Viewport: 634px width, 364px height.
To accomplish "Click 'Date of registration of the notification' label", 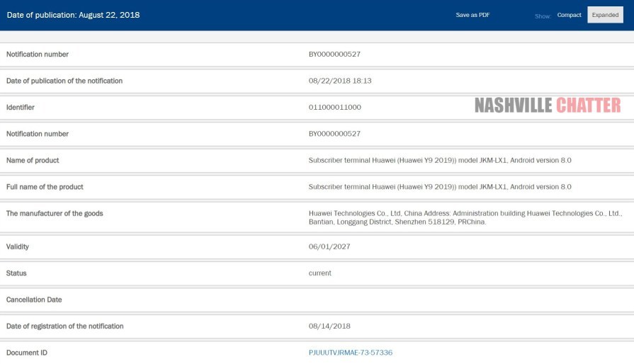I will pyautogui.click(x=64, y=326).
